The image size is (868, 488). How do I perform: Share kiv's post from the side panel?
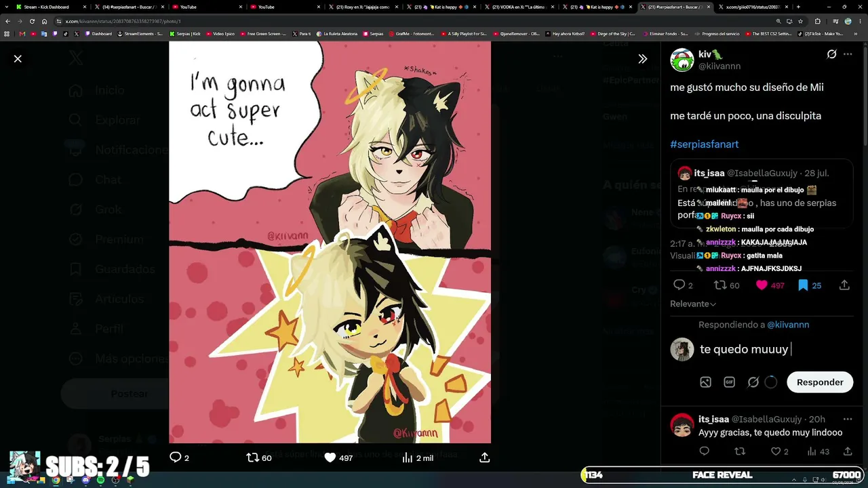point(844,285)
